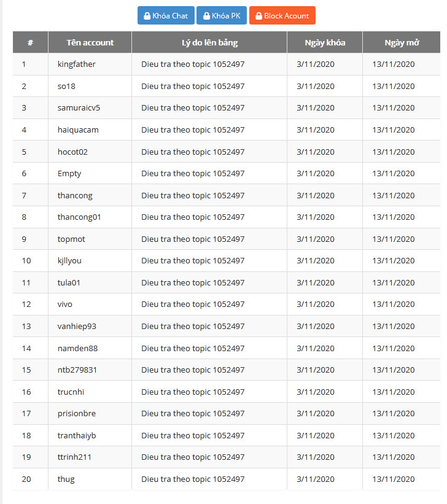Click the vanhiep93 account cell
Image resolution: width=447 pixels, height=504 pixels.
(x=77, y=327)
